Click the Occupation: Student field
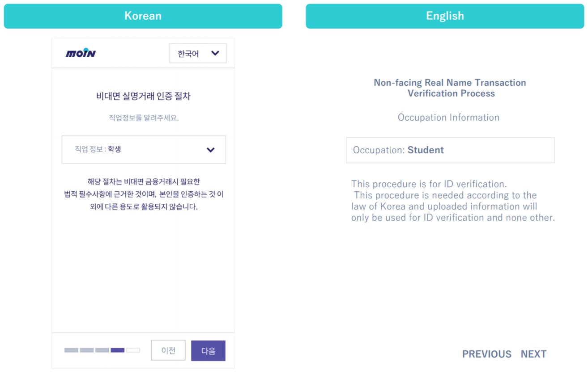 450,150
